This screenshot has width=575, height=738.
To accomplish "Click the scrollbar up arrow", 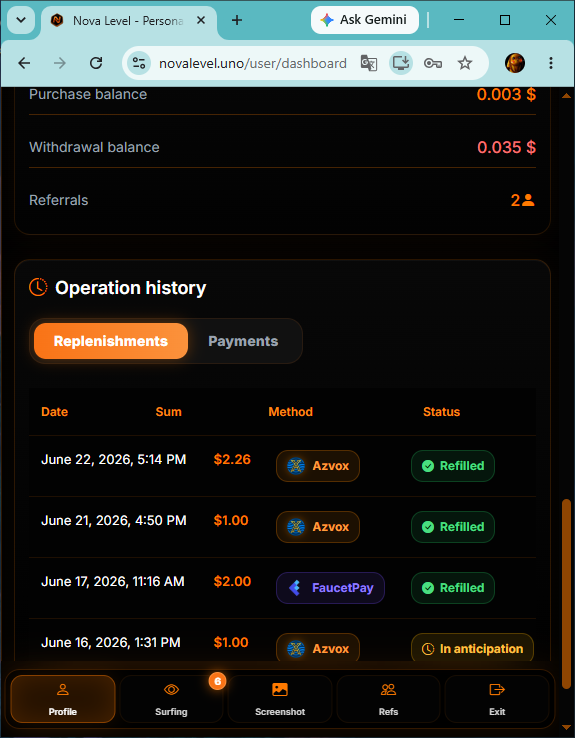I will [566, 96].
